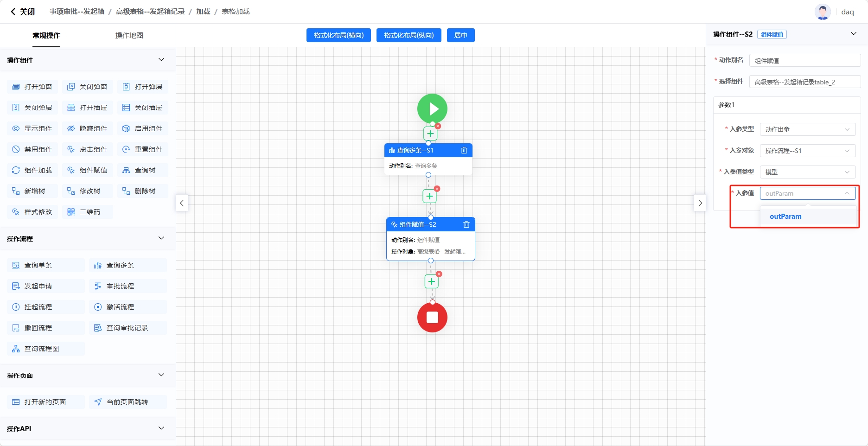Switch to the 操作地图 tab
Viewport: 868px width, 446px height.
[129, 35]
